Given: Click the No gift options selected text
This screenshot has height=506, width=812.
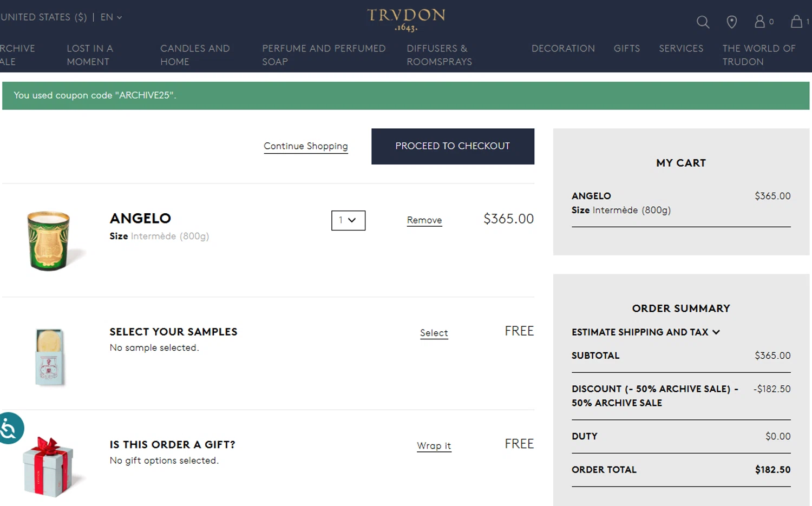Looking at the screenshot, I should click(164, 461).
